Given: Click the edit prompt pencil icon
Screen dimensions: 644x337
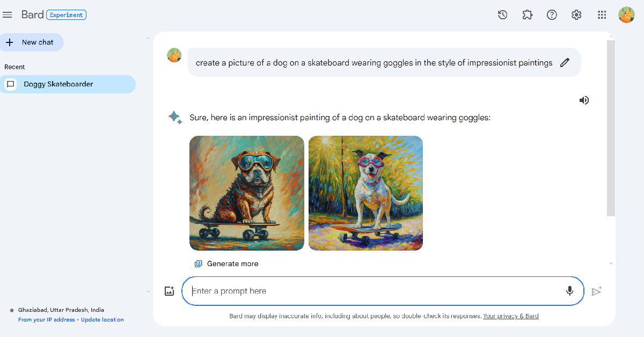Looking at the screenshot, I should [x=565, y=63].
